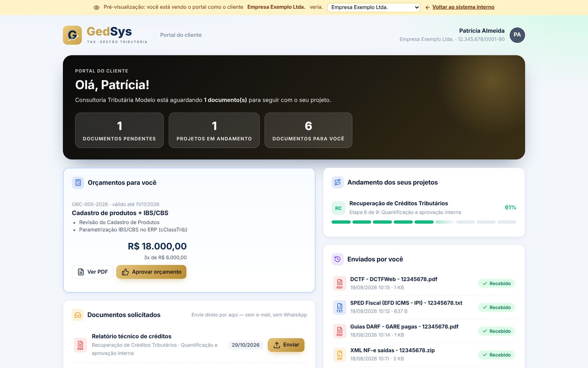Open the Guias DARF - GARE pagas file name

point(404,327)
